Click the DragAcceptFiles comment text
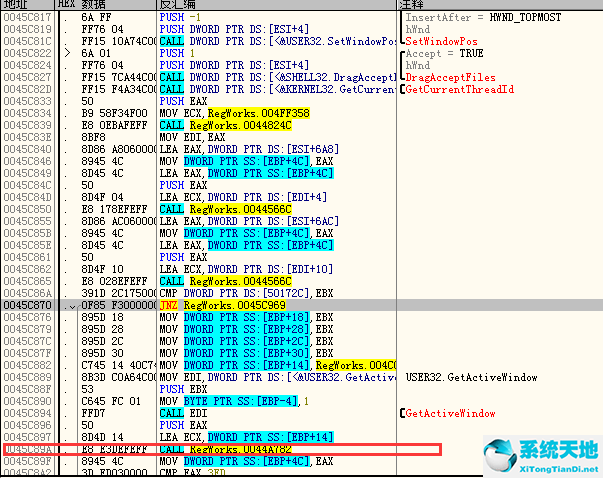 450,77
